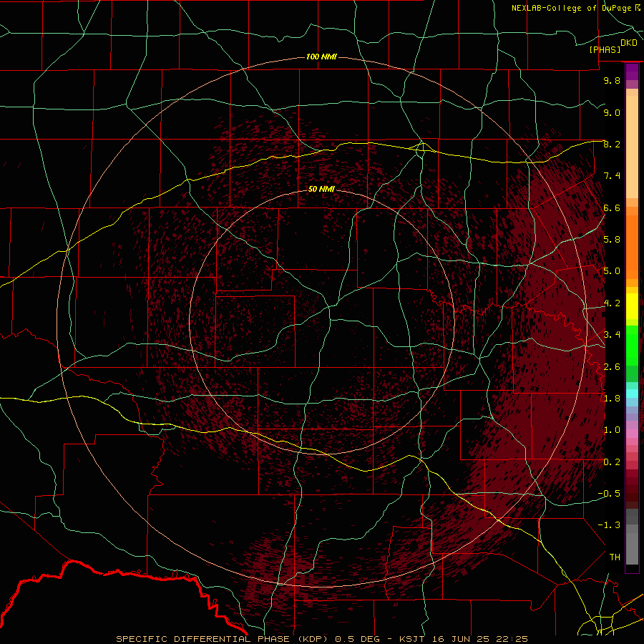Click the 50 NMI range ring label
This screenshot has width=644, height=644.
[x=321, y=189]
